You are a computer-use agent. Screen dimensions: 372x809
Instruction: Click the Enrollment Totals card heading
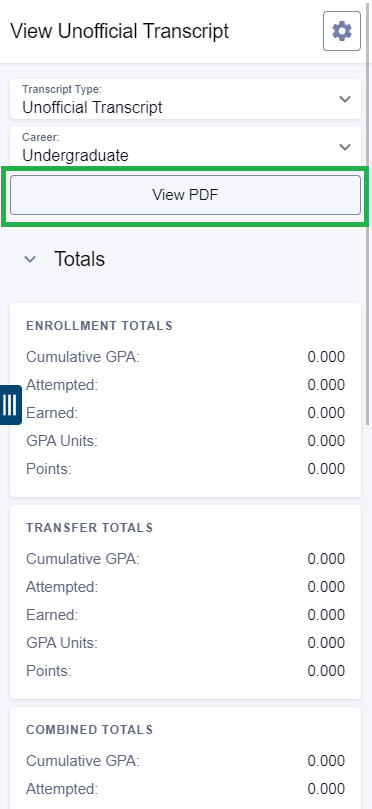99,326
